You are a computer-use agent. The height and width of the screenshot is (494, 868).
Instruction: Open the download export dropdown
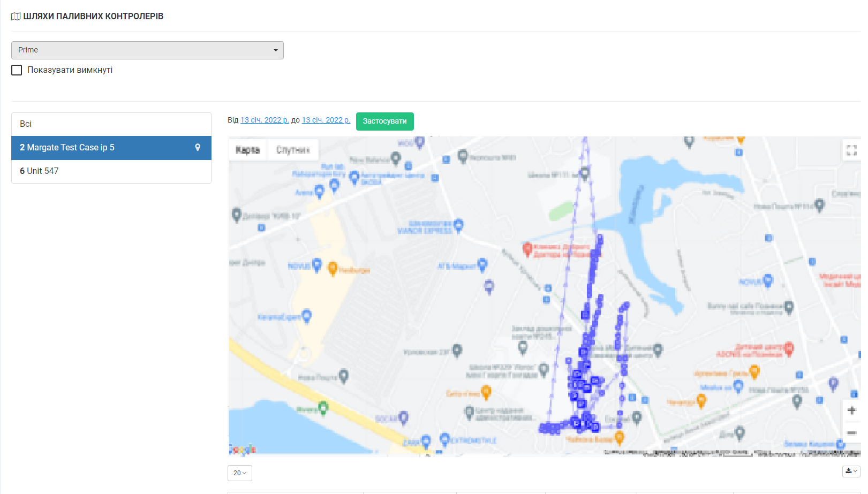pyautogui.click(x=851, y=472)
